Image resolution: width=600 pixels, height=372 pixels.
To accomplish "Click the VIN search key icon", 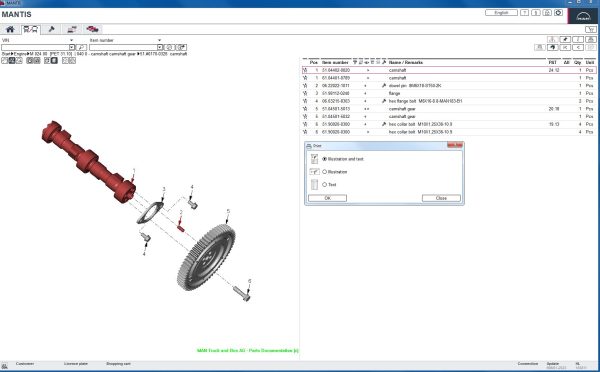I will (x=81, y=47).
